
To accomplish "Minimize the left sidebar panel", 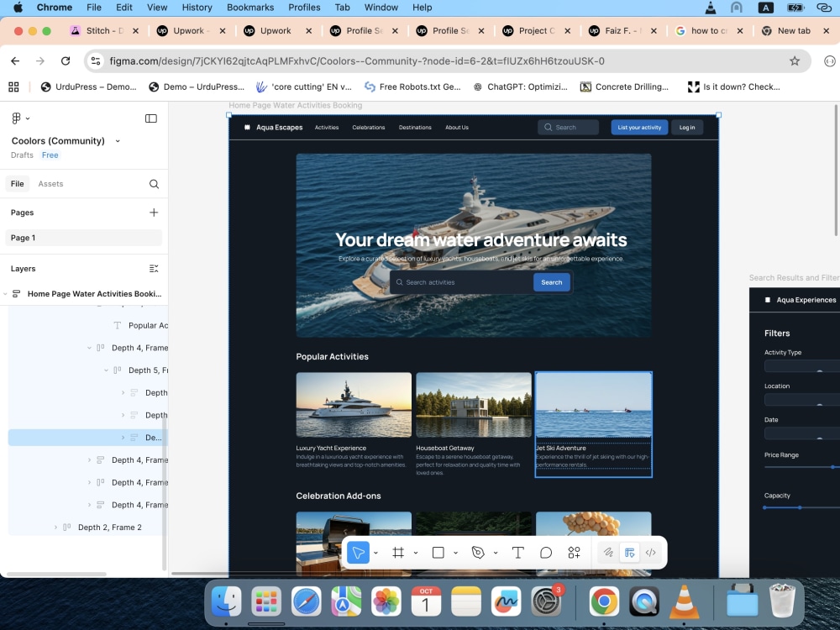I will pyautogui.click(x=151, y=118).
